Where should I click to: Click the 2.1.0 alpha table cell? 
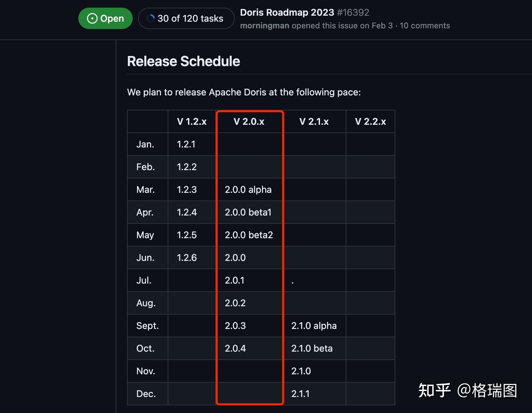click(x=314, y=326)
